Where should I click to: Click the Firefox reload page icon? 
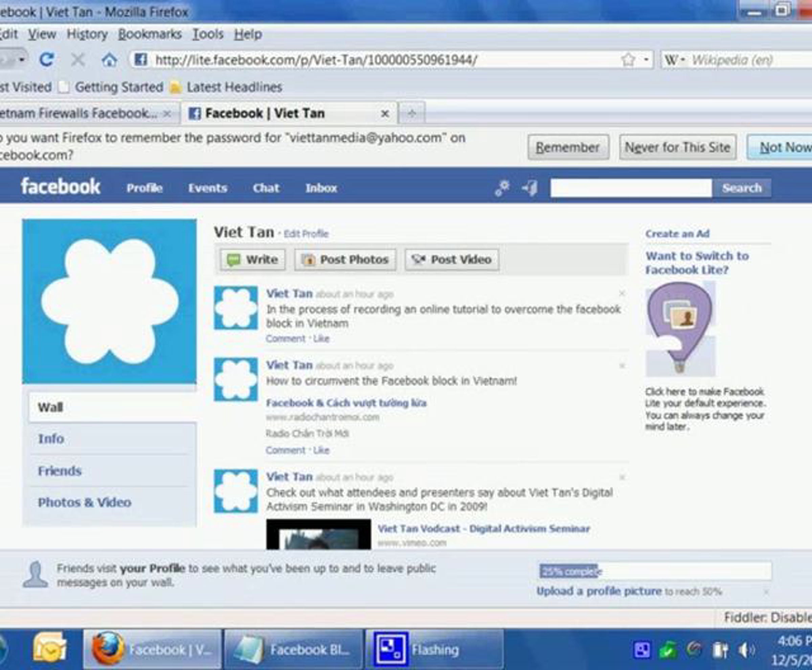pos(47,60)
